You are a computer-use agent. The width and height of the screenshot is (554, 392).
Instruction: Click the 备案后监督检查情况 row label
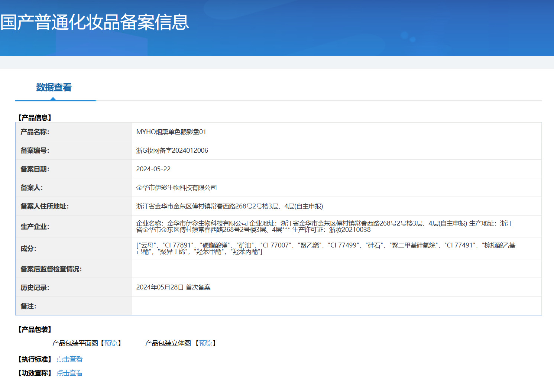coord(51,269)
